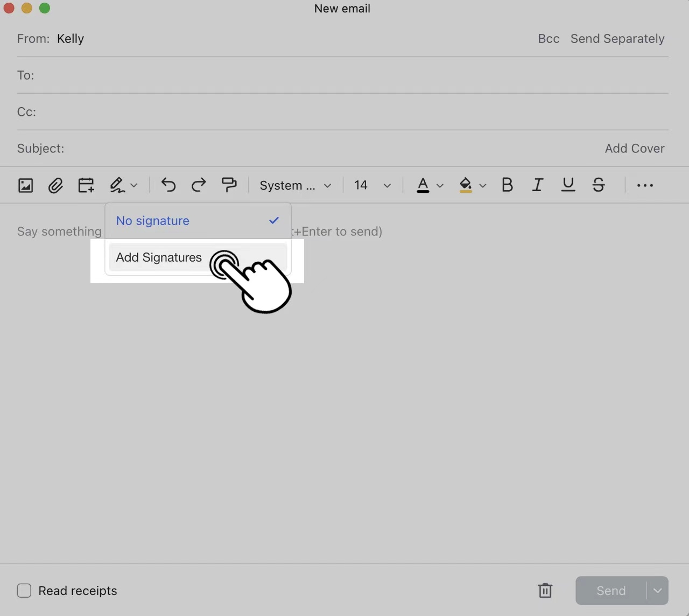Select the No signature option
The image size is (689, 616).
click(x=153, y=221)
